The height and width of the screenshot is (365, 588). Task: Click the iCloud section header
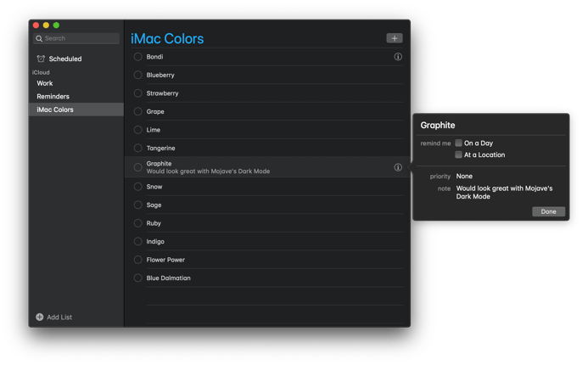click(41, 72)
